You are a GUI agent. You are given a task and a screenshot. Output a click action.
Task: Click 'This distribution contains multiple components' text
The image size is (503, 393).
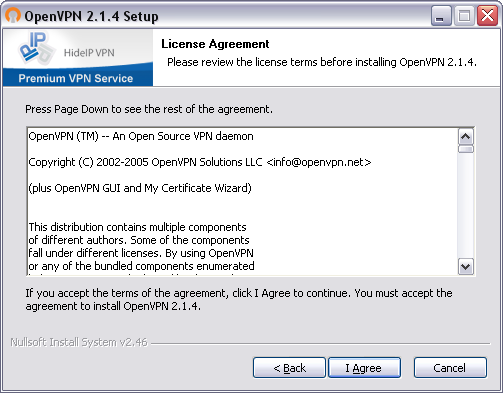(x=137, y=227)
